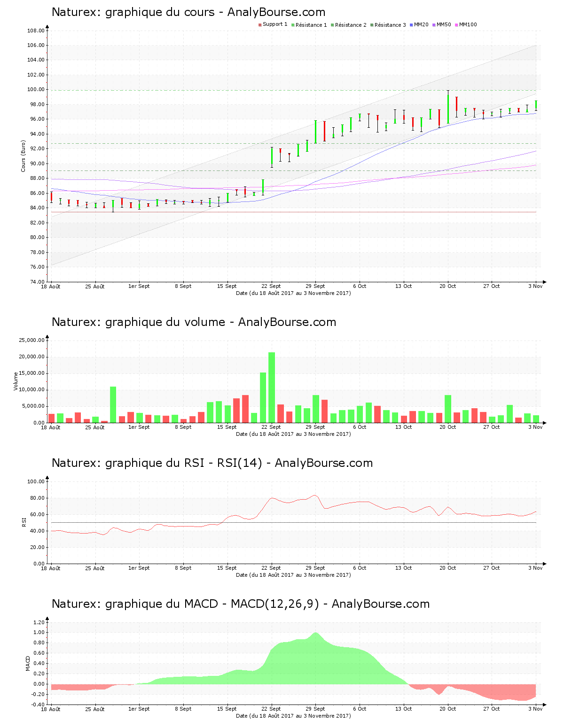Click the Support 1 legend color square

click(260, 25)
